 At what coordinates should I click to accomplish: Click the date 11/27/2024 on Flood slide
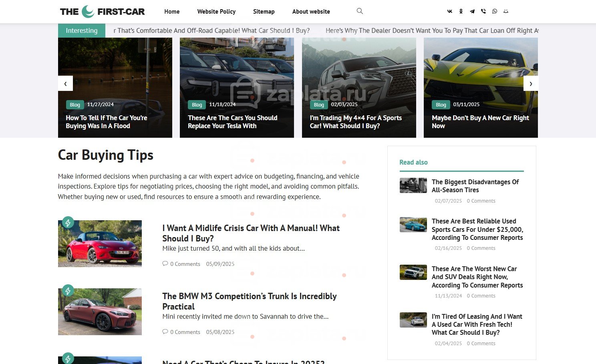tap(101, 105)
